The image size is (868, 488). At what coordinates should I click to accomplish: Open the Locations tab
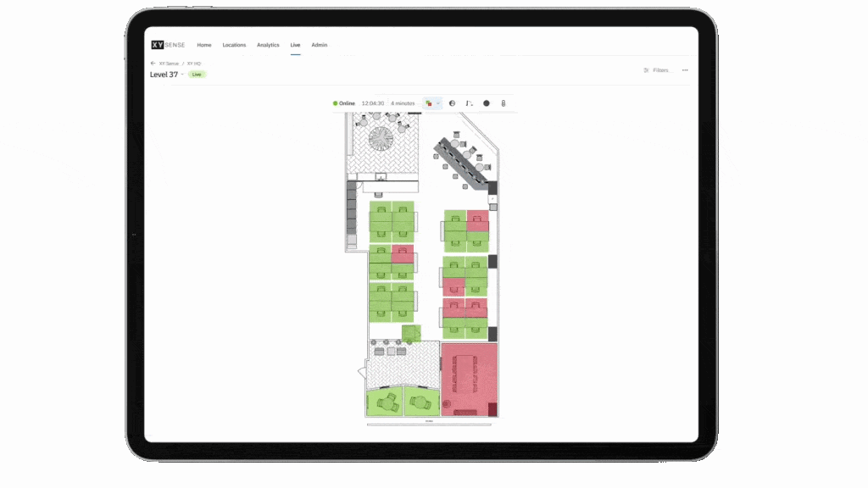coord(234,45)
